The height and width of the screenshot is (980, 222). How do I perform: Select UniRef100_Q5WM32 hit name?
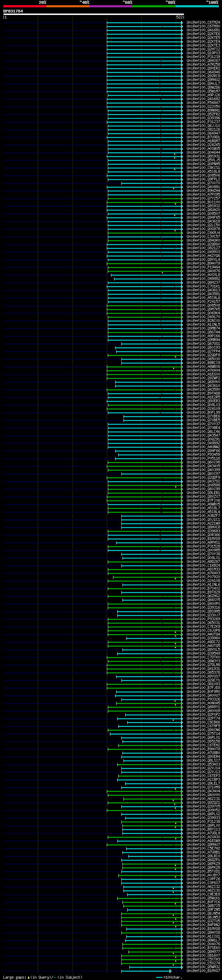[x=203, y=967]
